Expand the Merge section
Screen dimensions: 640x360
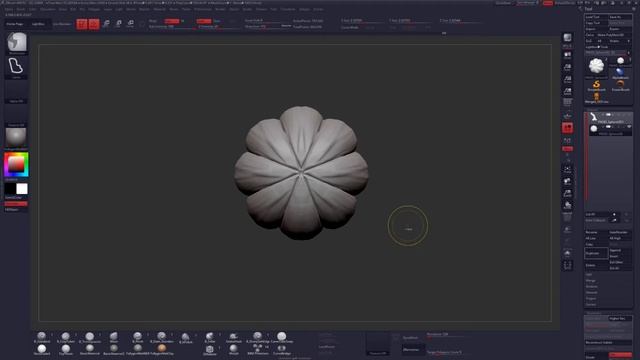(591, 280)
